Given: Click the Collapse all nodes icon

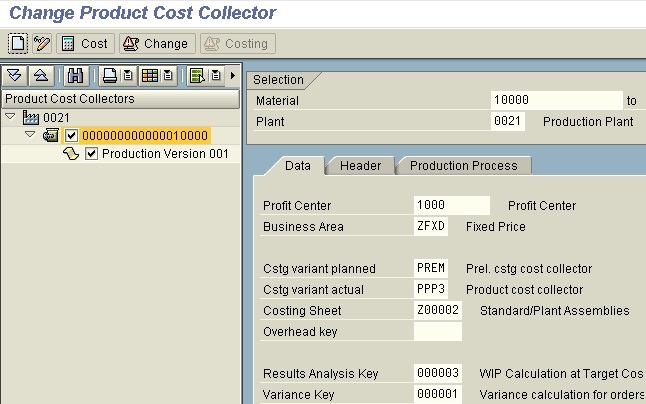Looking at the screenshot, I should pyautogui.click(x=41, y=76).
